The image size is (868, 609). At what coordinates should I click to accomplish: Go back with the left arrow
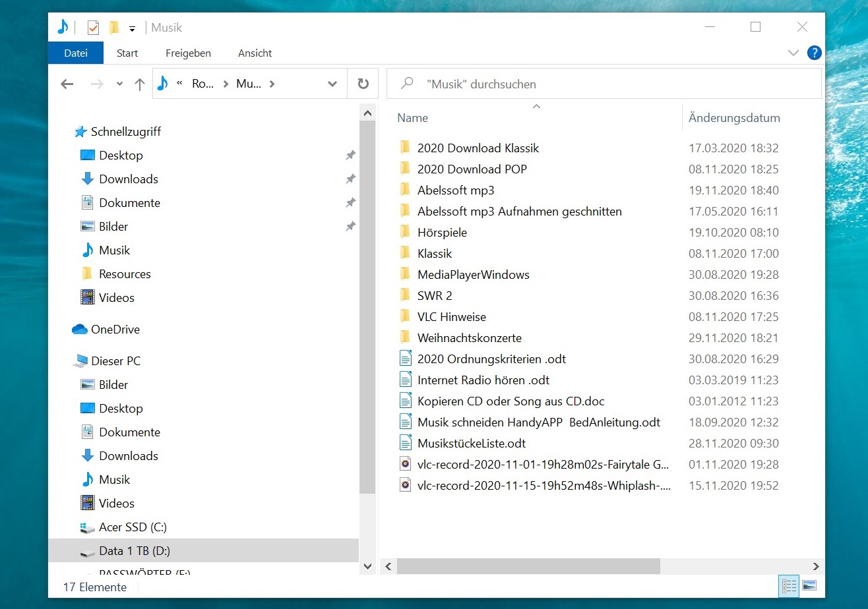pos(67,84)
